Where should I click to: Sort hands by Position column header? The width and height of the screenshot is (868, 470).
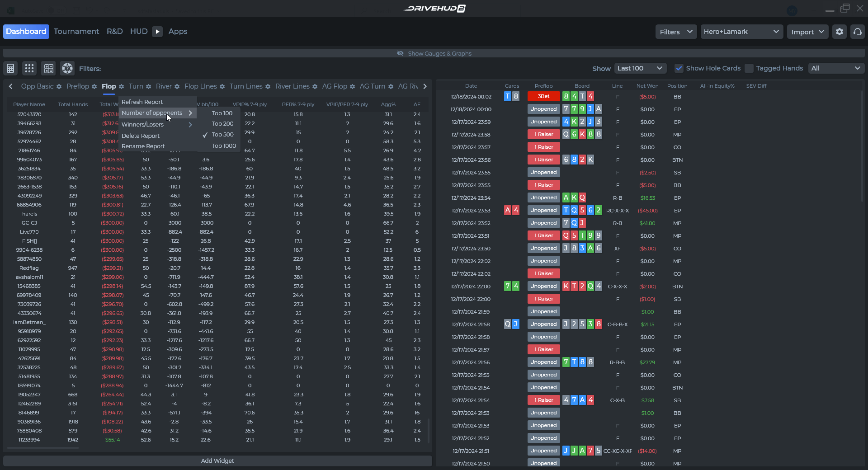pyautogui.click(x=677, y=86)
